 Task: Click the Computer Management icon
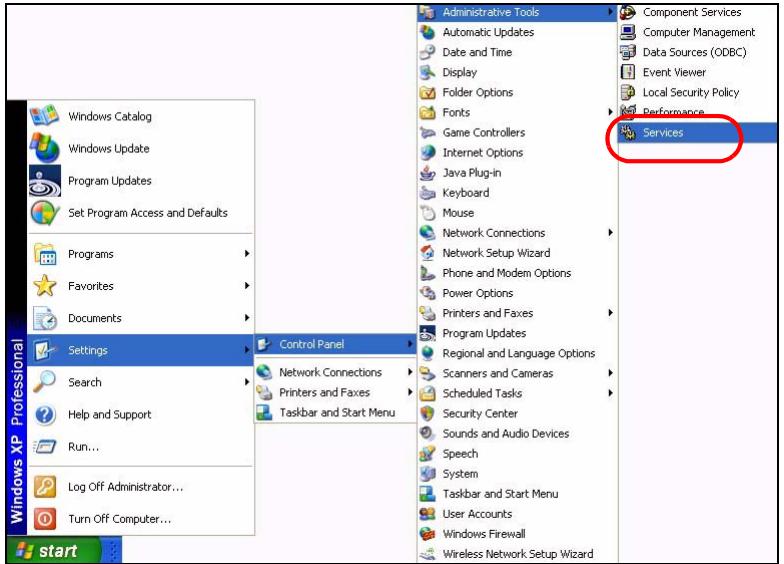pos(628,32)
